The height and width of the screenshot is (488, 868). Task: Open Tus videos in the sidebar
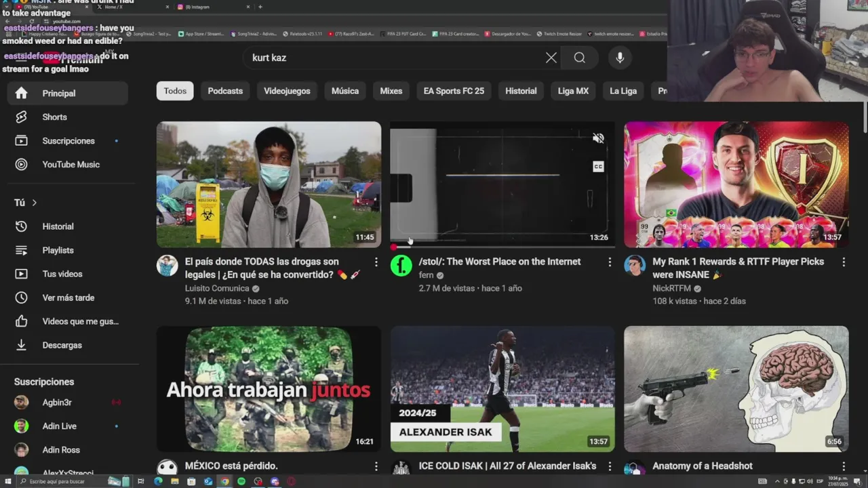coord(68,274)
